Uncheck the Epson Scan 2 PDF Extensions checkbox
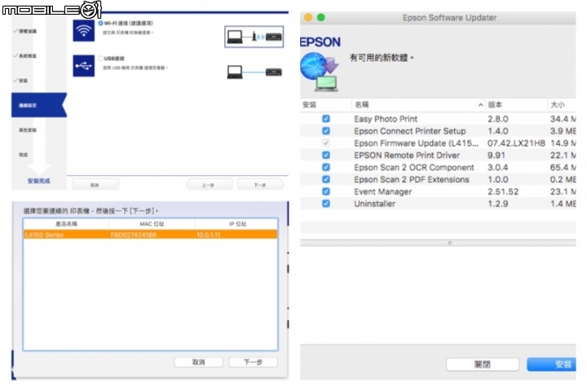 click(326, 179)
